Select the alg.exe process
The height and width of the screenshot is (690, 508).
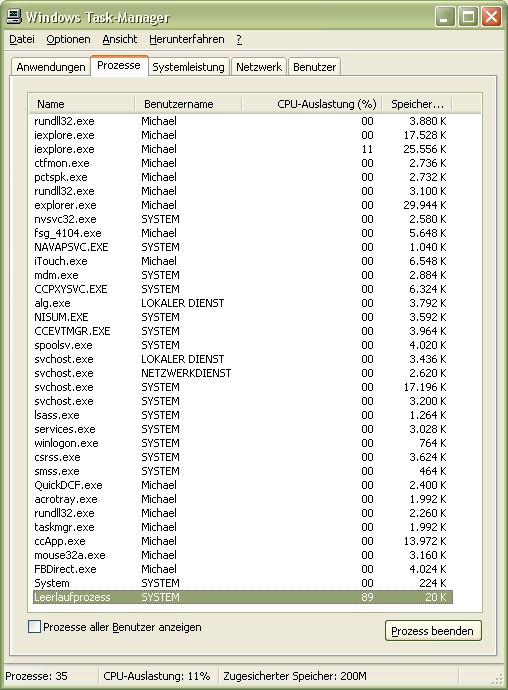243,303
